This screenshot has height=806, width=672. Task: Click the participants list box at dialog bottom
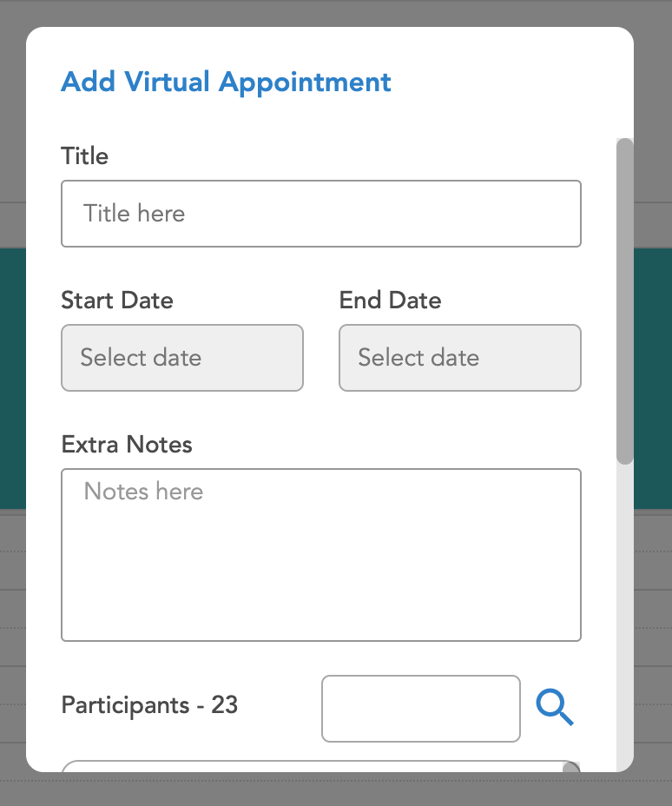tap(313, 766)
